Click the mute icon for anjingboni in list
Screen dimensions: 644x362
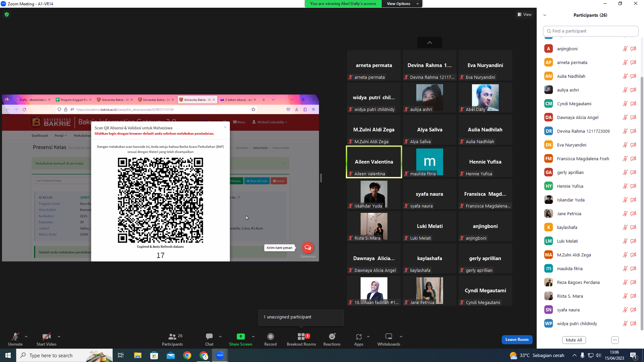pos(625,49)
